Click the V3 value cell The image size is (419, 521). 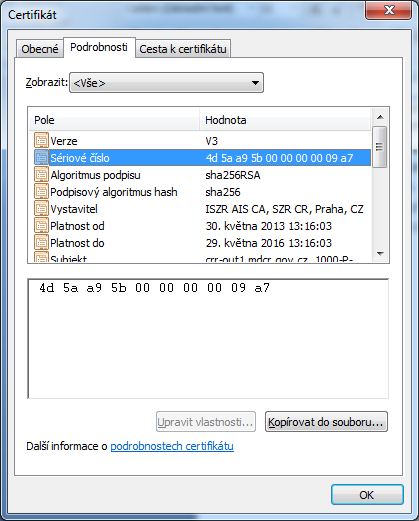[x=212, y=141]
